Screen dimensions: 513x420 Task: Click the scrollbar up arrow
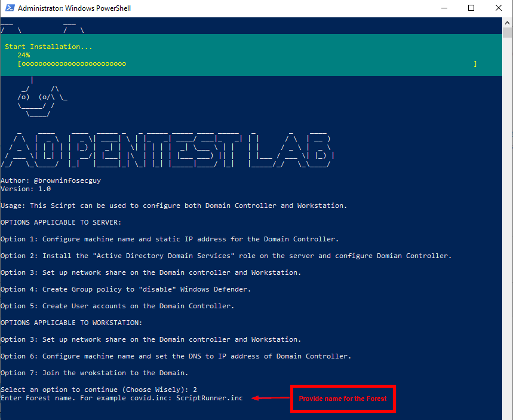tap(507, 23)
